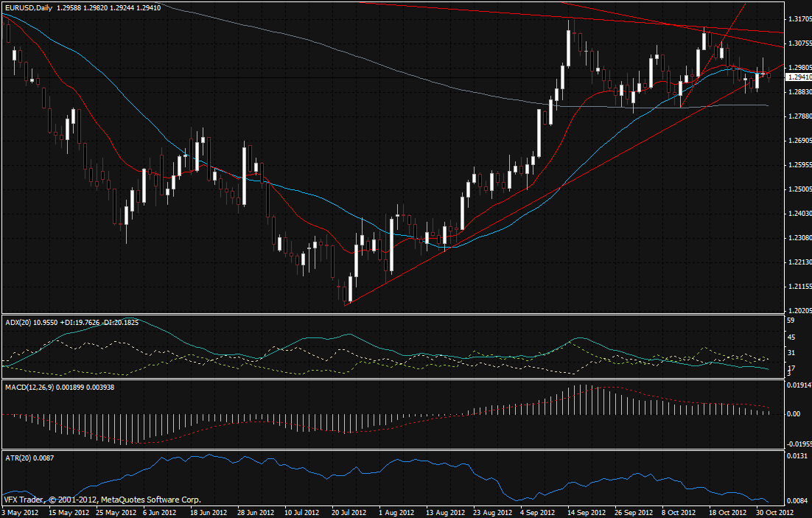The width and height of the screenshot is (812, 518).
Task: Click the 0.01914 MACD scale value
Action: [799, 385]
